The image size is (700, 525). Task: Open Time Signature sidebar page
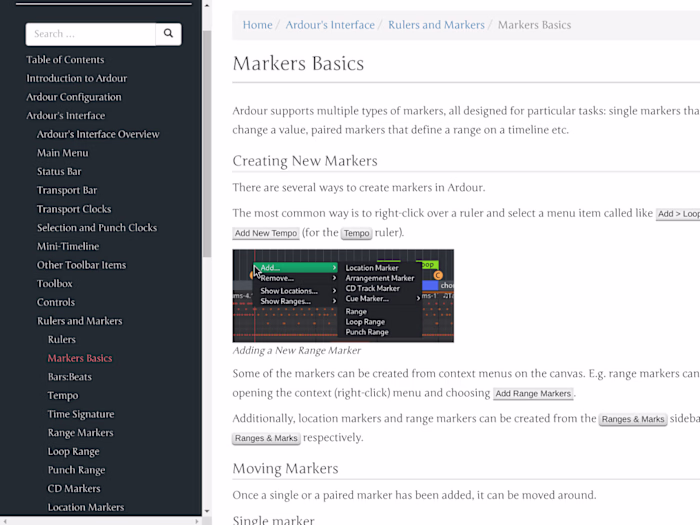pos(81,415)
